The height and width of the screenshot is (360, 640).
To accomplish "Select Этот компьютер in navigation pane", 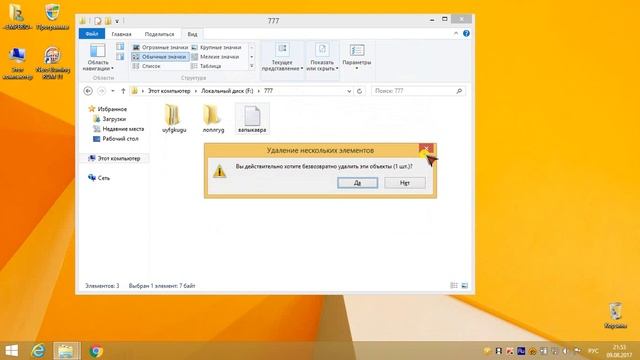I will click(x=114, y=158).
